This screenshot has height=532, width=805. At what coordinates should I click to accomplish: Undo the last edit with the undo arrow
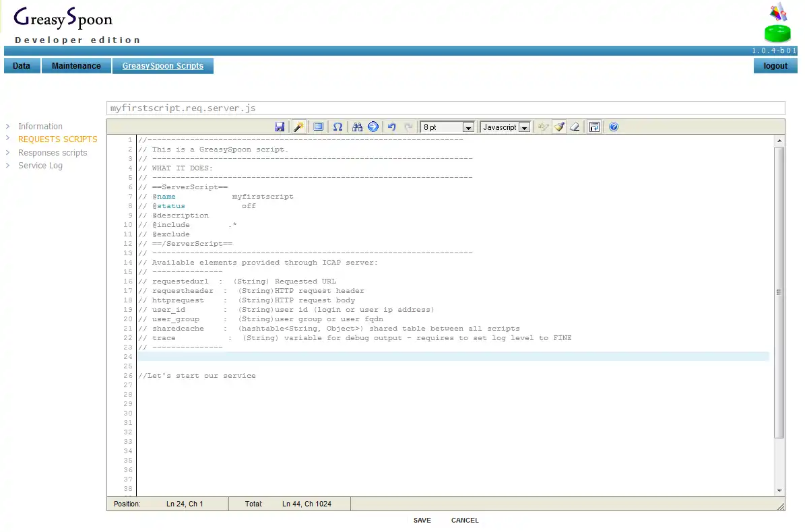[x=392, y=127]
